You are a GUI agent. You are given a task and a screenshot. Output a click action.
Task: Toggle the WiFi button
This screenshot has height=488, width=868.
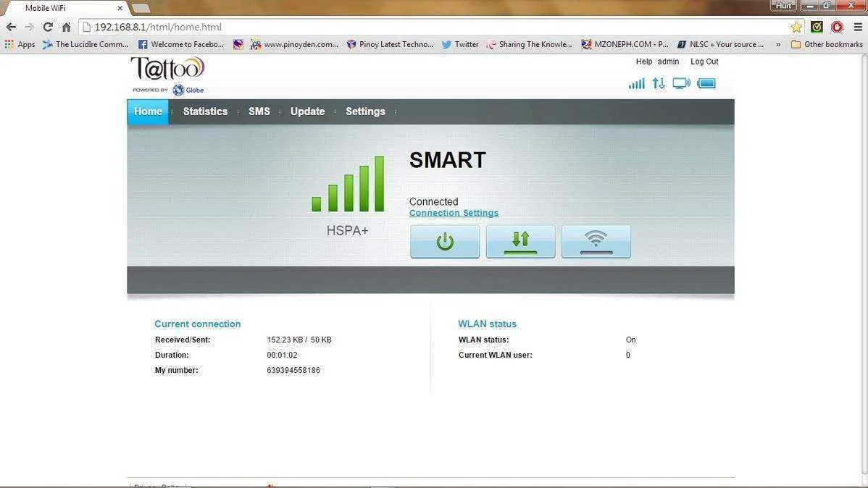pos(596,241)
